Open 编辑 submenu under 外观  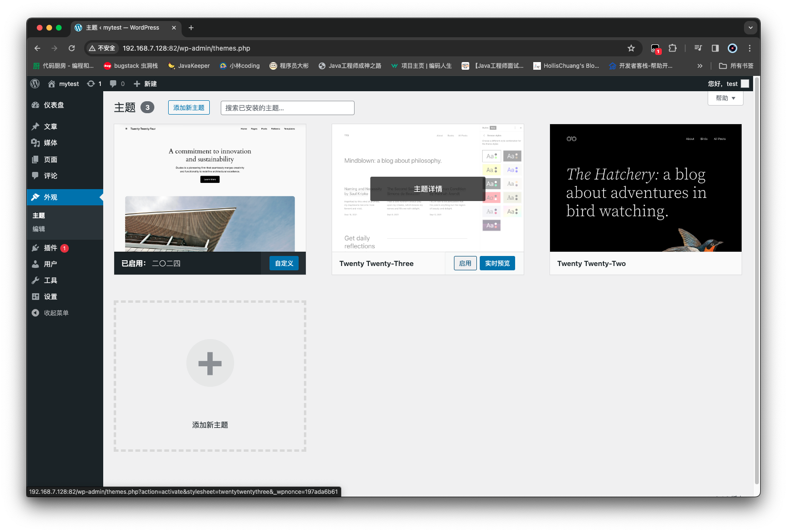[x=39, y=229]
